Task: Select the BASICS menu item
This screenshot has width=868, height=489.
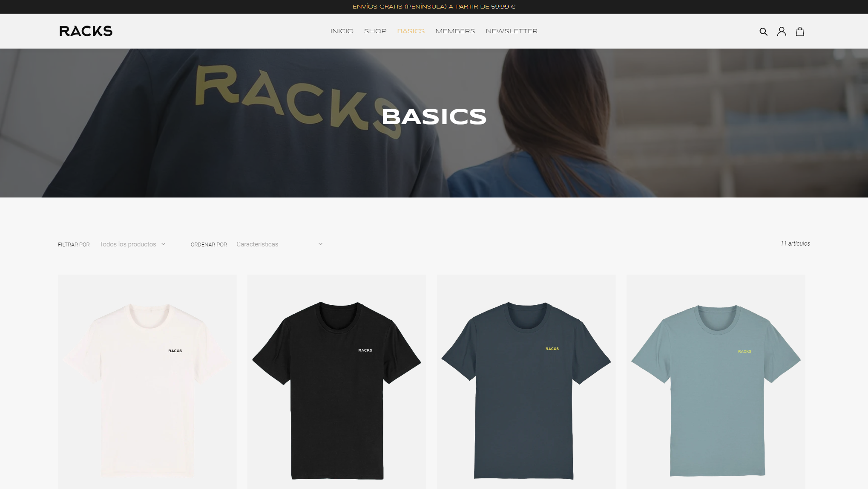Action: pyautogui.click(x=411, y=31)
